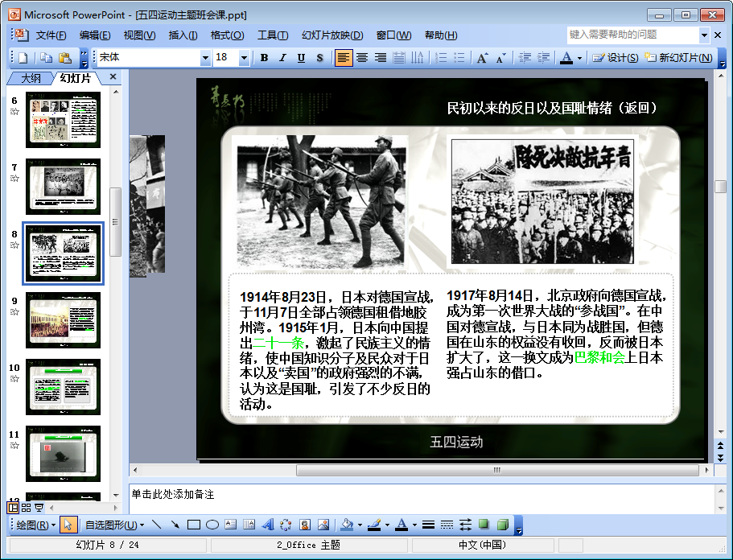This screenshot has height=560, width=733.
Task: Open the font name dropdown
Action: click(205, 58)
